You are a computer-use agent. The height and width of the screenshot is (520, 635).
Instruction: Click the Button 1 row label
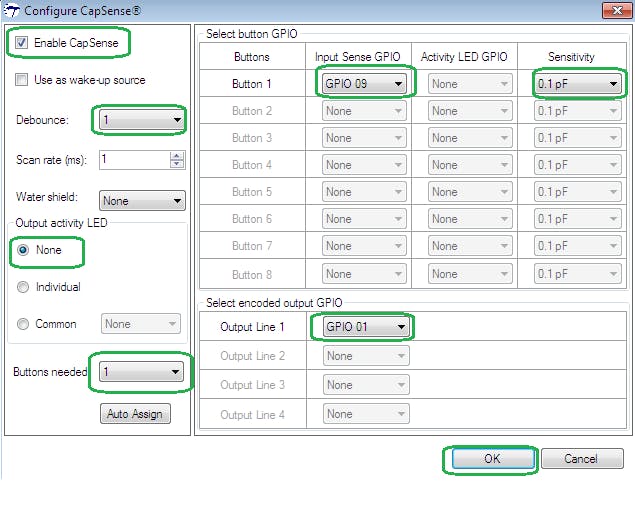tap(251, 84)
